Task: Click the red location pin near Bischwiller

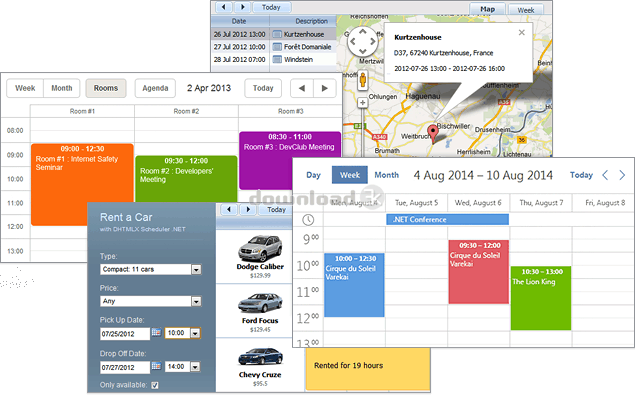Action: [433, 133]
